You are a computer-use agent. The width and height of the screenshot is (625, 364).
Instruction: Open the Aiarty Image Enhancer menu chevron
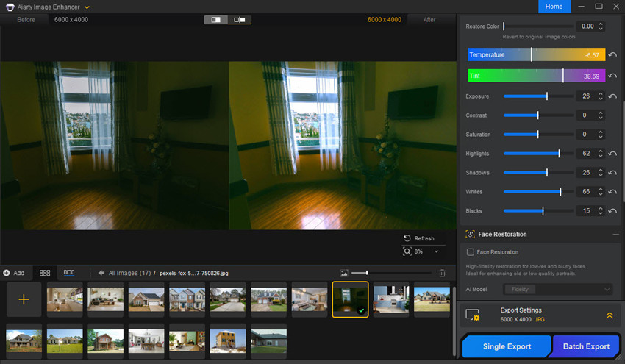87,7
